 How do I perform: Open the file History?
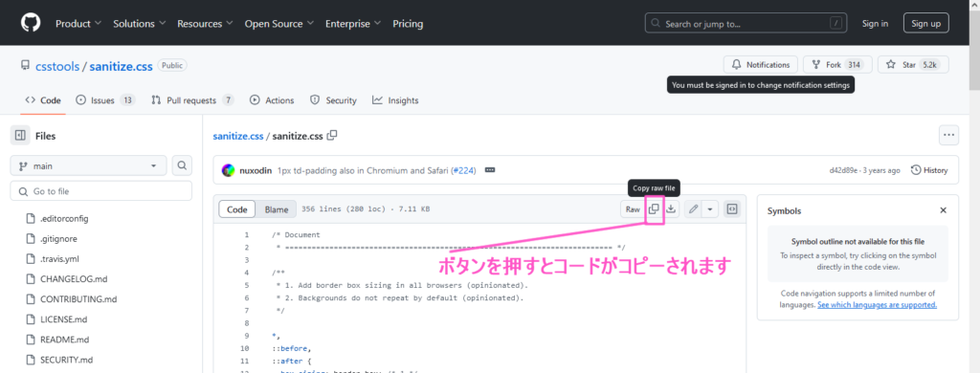tap(929, 170)
